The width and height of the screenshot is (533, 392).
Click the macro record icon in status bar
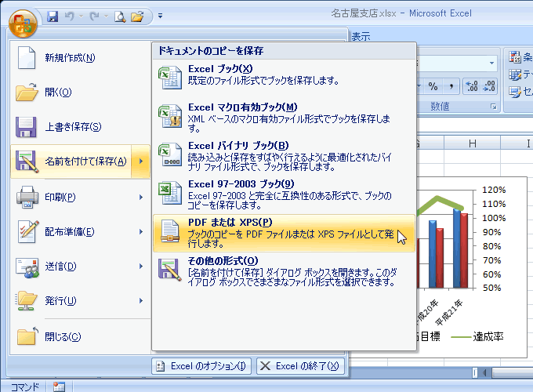pyautogui.click(x=59, y=387)
